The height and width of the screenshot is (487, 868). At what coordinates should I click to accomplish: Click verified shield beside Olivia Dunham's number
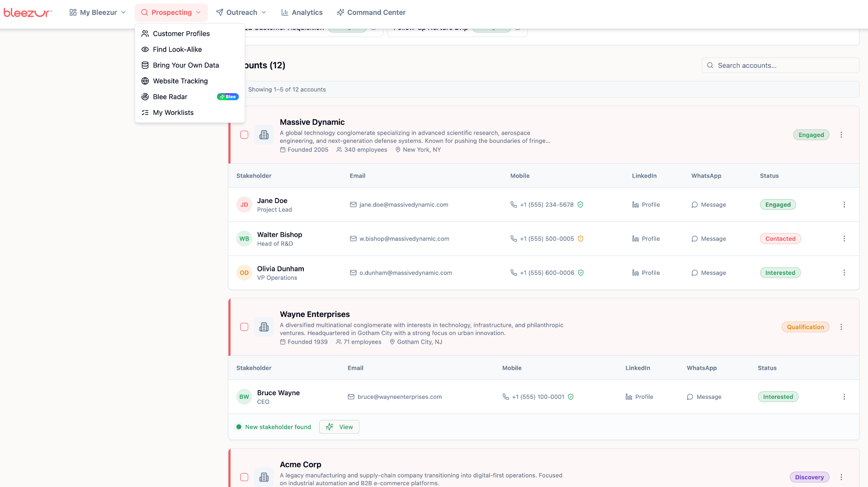(581, 273)
